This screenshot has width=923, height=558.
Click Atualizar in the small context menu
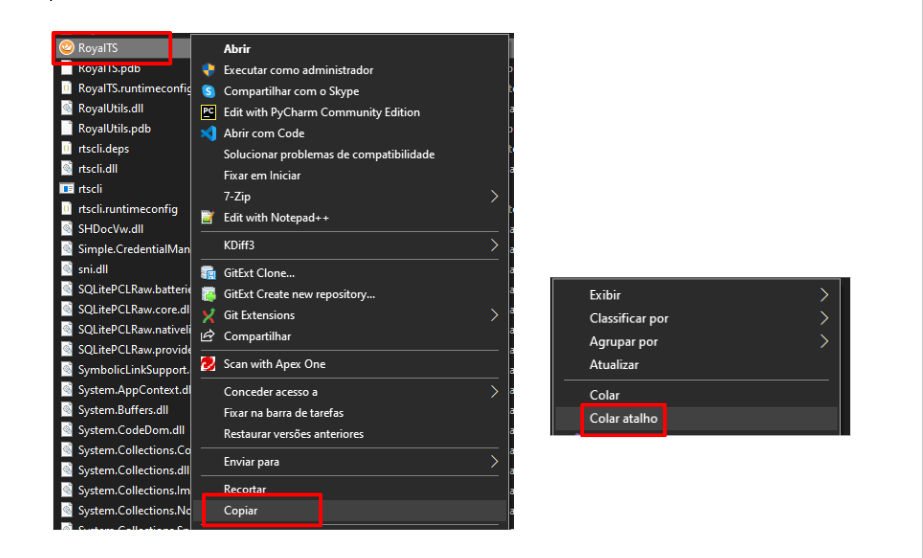[x=614, y=365]
